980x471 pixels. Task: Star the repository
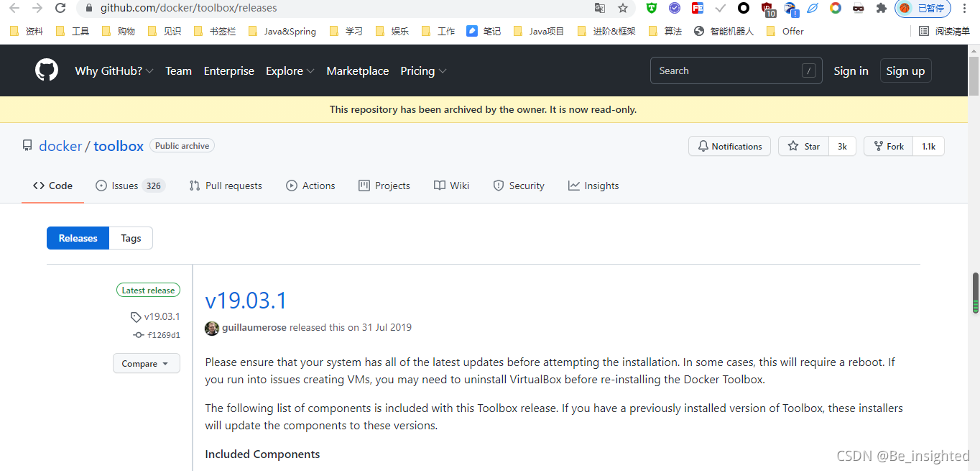803,146
